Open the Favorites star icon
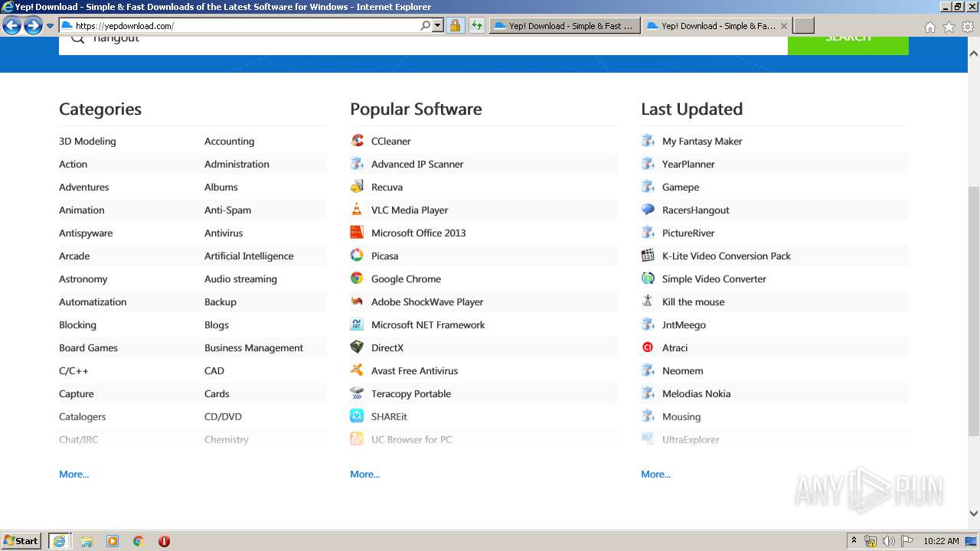The height and width of the screenshot is (551, 980). (x=949, y=27)
